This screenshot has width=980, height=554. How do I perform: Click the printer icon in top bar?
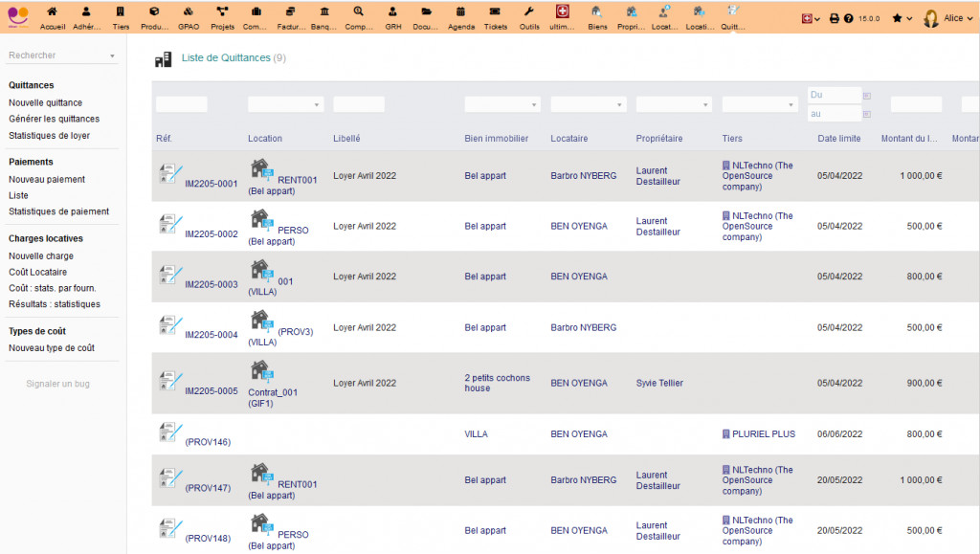point(834,18)
